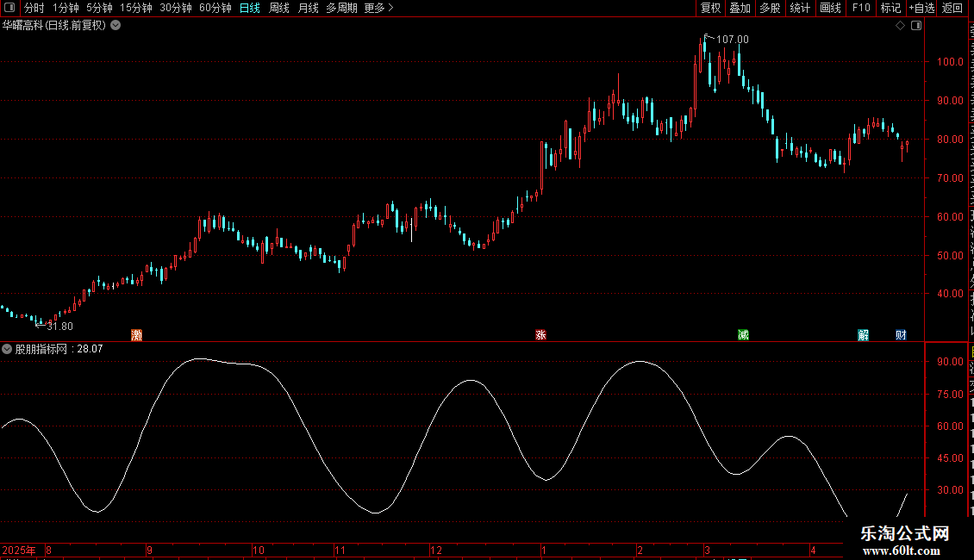Click the 2025年 label on the time axis
The width and height of the screenshot is (974, 560).
click(x=19, y=550)
